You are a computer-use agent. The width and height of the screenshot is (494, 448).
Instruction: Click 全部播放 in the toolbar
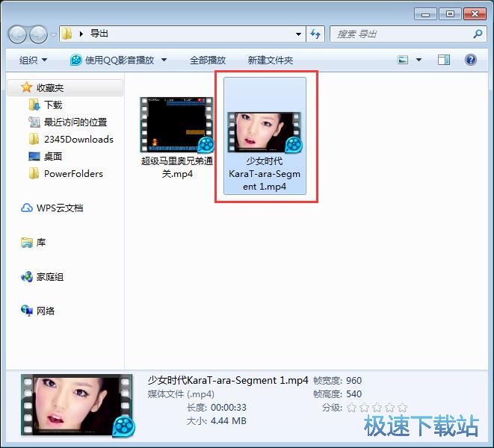pyautogui.click(x=208, y=60)
